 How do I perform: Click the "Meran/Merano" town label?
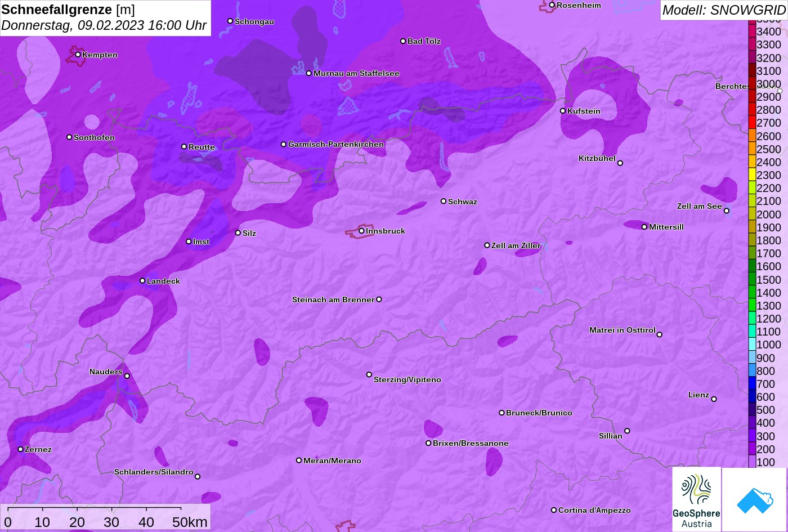(332, 461)
